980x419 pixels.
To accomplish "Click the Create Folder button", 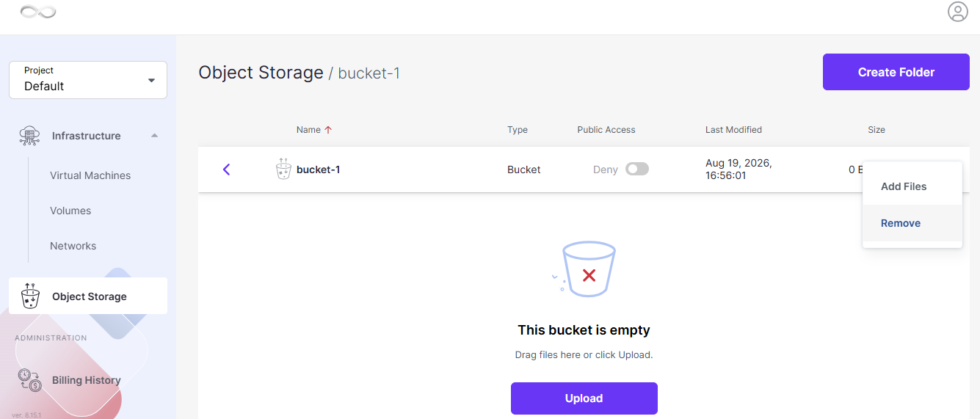I will click(x=896, y=72).
